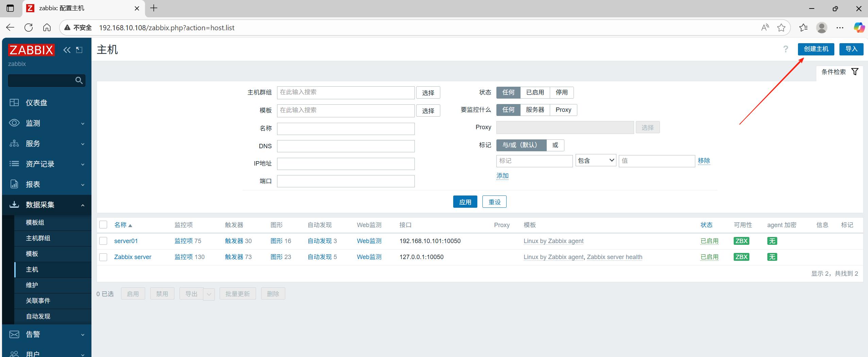Open 仪表盘 dashboard menu
This screenshot has height=357, width=868.
click(x=47, y=103)
